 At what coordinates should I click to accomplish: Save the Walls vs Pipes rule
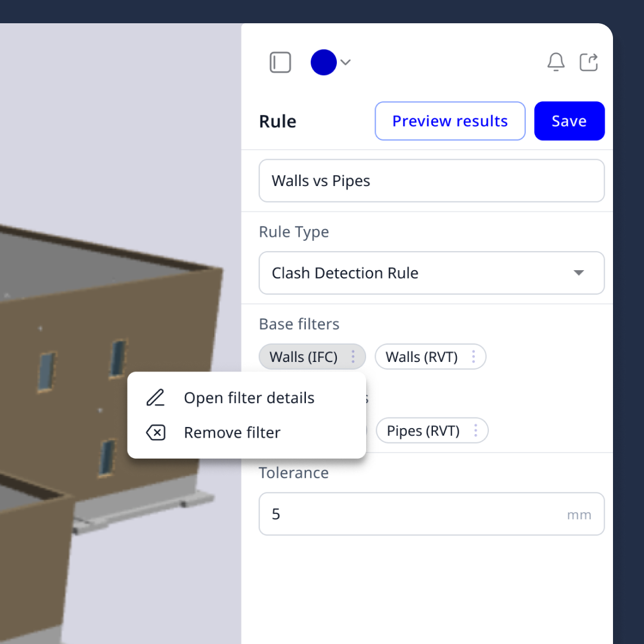tap(569, 121)
